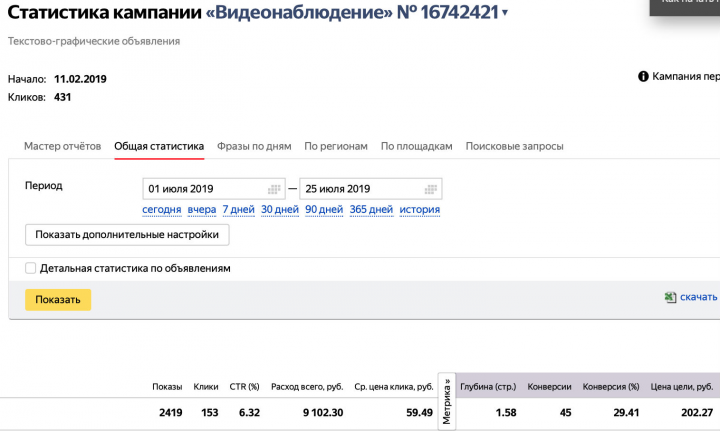Click the conversion rate '29.41'
This screenshot has width=720, height=431.
tap(626, 413)
